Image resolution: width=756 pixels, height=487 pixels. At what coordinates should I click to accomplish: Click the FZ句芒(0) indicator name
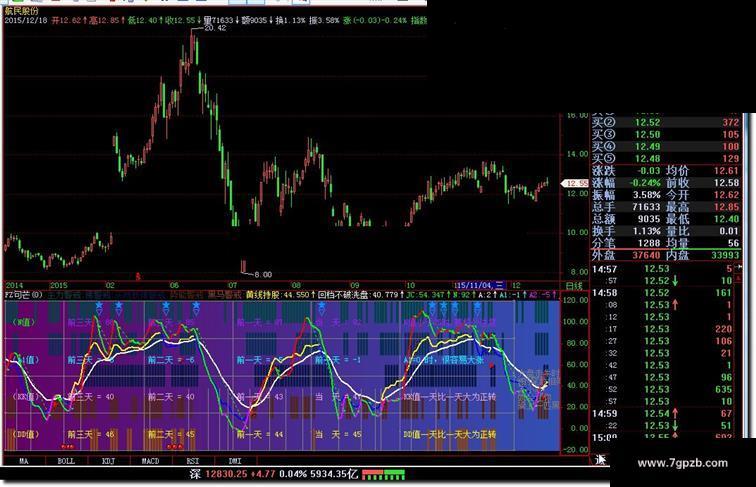[x=24, y=295]
